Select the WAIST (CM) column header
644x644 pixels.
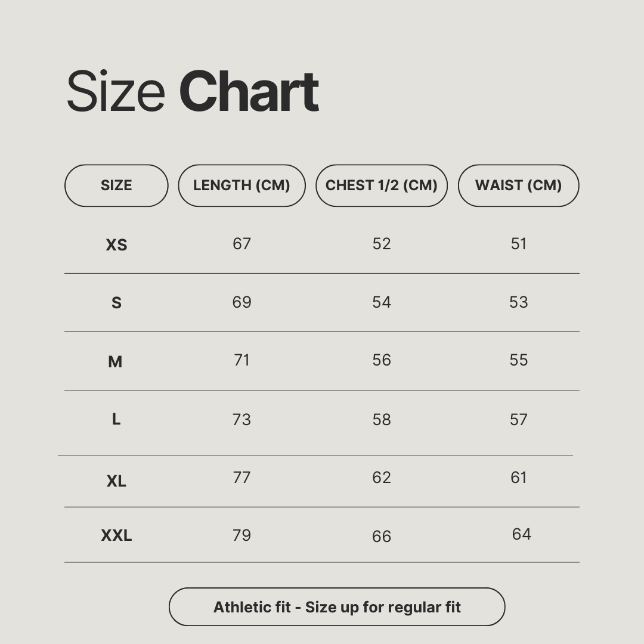[x=518, y=185]
